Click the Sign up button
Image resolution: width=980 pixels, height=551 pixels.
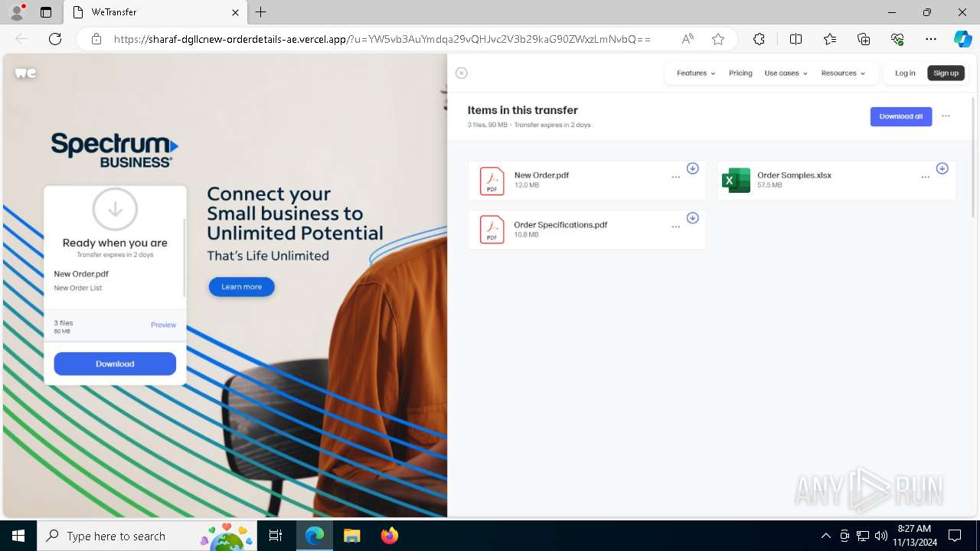(946, 73)
